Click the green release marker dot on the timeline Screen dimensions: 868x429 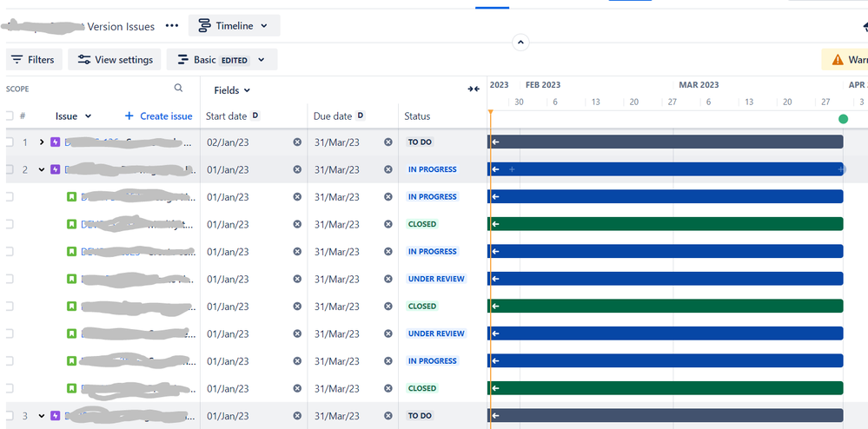tap(843, 119)
